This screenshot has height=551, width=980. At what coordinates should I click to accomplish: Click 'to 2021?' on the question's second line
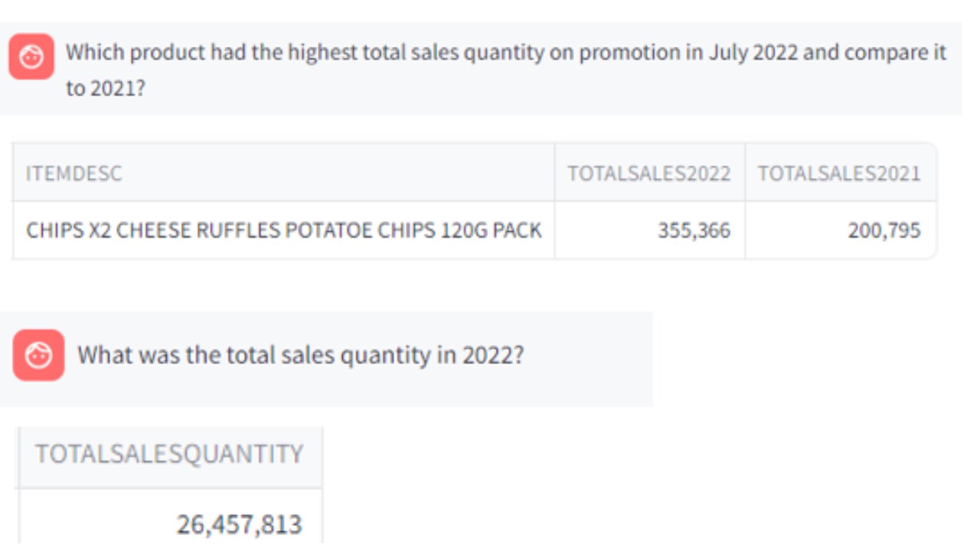coord(105,88)
